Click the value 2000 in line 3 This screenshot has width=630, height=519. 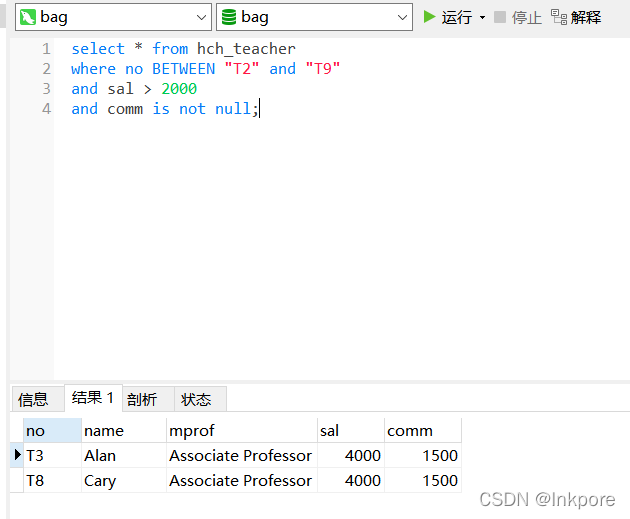click(x=179, y=89)
